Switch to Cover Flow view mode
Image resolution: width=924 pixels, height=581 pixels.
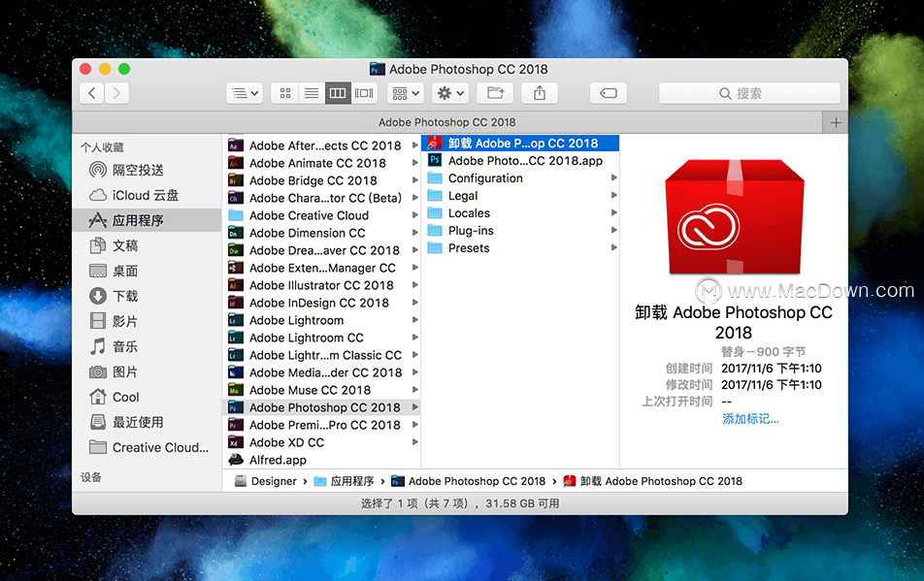click(364, 93)
